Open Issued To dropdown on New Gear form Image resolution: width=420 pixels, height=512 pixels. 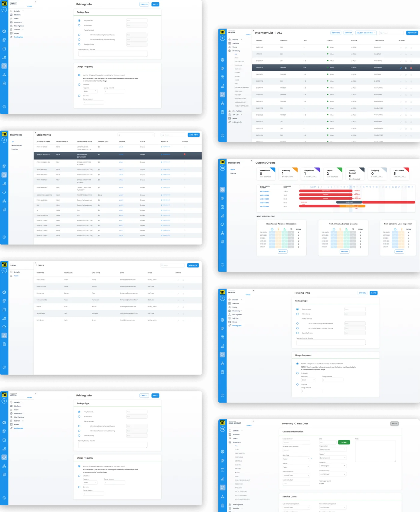click(333, 466)
